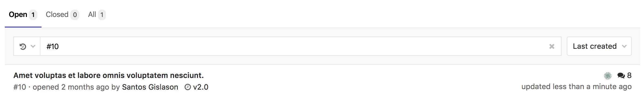Image resolution: width=644 pixels, height=96 pixels.
Task: Open Santos Gislason's profile link
Action: click(x=150, y=87)
